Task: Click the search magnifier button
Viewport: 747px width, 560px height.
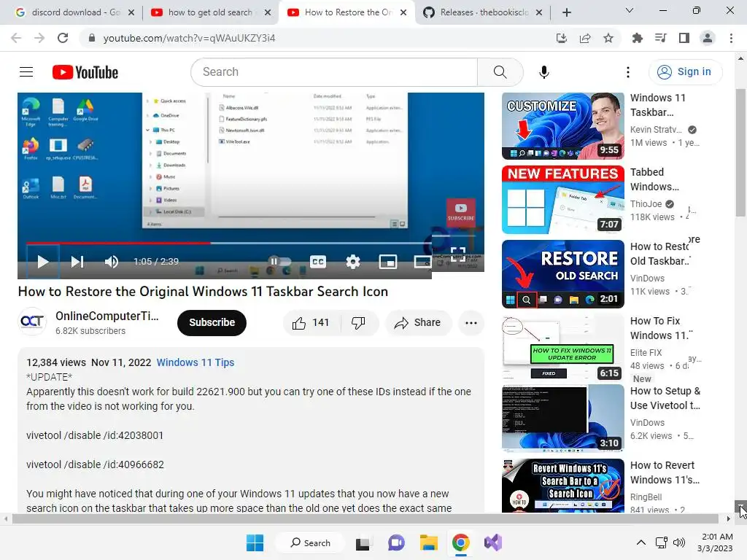Action: coord(500,72)
